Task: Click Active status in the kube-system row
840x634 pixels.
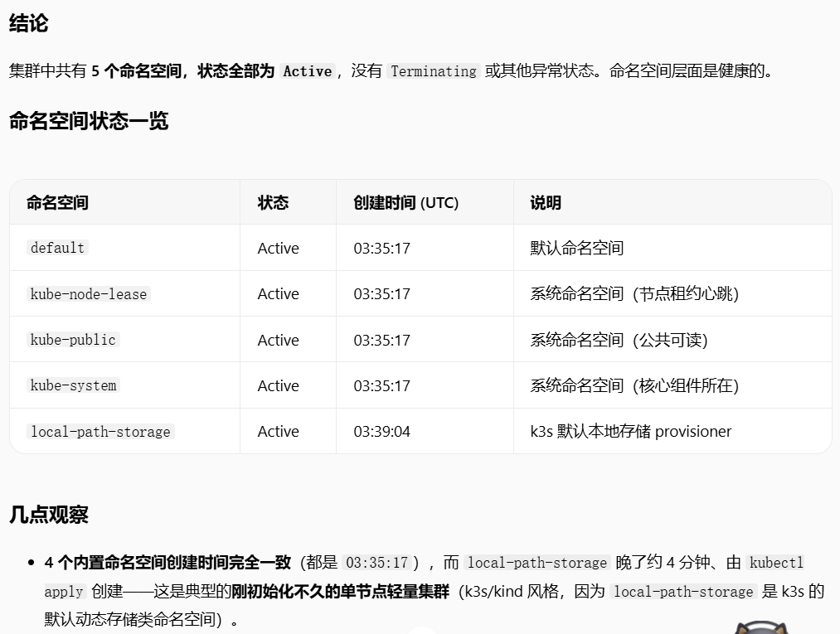Action: point(278,385)
